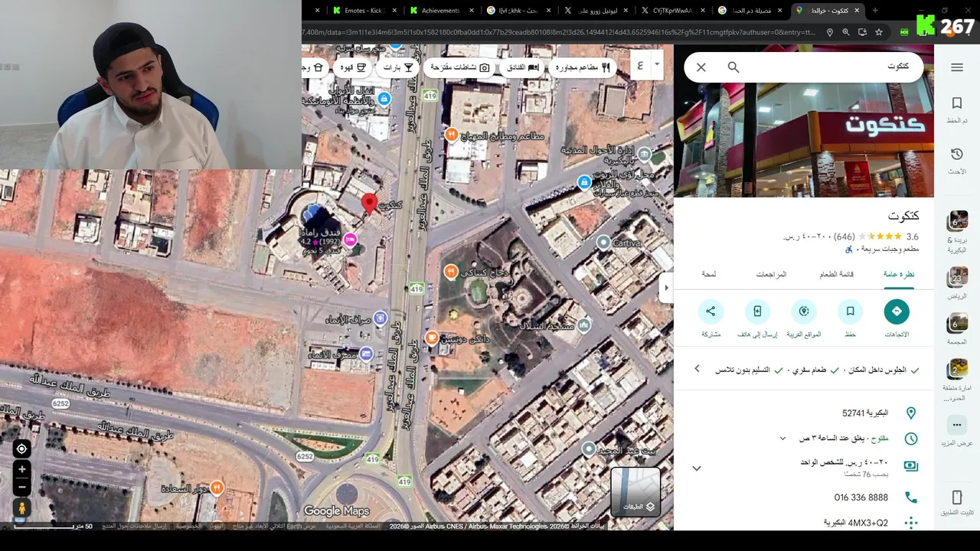
Task: Filter by nearby restaurants مطاعم مجاورة
Action: click(583, 67)
